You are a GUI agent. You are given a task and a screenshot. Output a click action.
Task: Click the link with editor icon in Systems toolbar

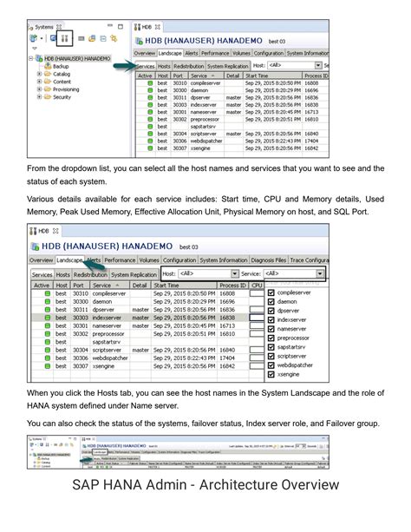[x=114, y=38]
